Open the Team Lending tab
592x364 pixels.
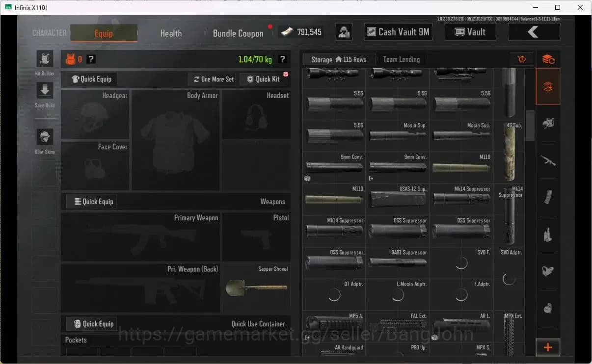pyautogui.click(x=402, y=59)
